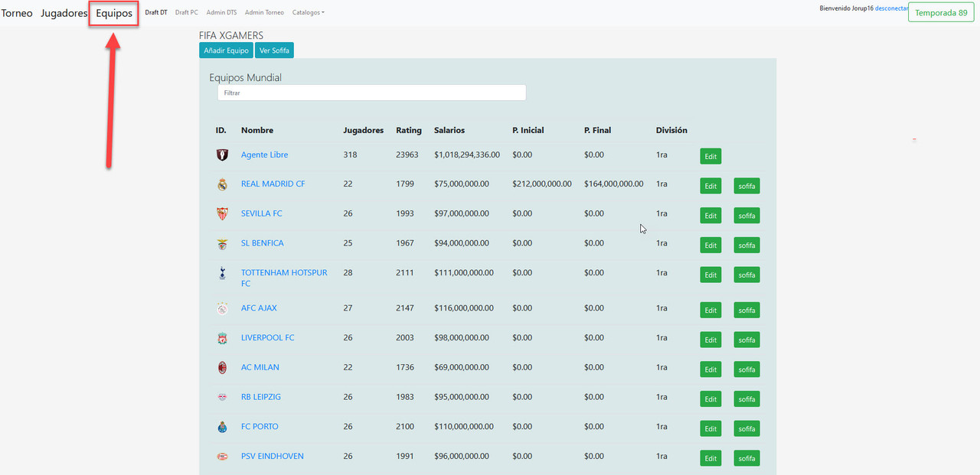Click the FC Porto crest icon
The image size is (980, 475).
point(222,427)
